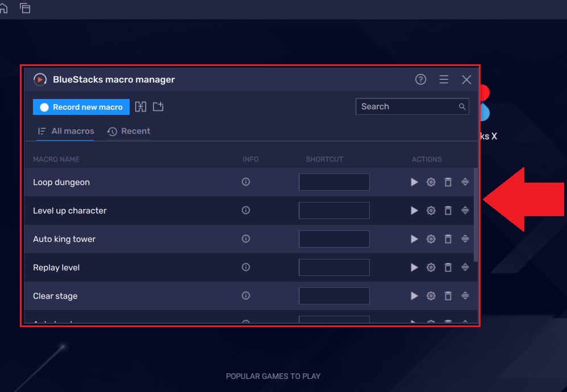This screenshot has width=567, height=392.
Task: Set shortcut field for Level up character
Action: [x=334, y=211]
